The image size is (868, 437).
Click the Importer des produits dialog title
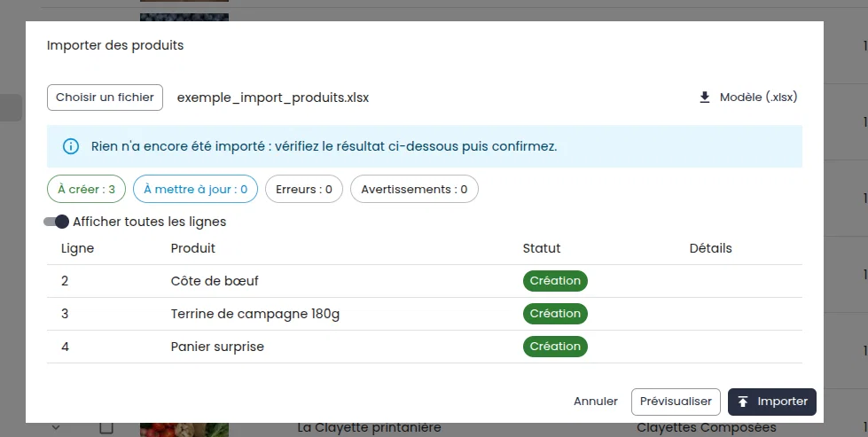coord(115,45)
